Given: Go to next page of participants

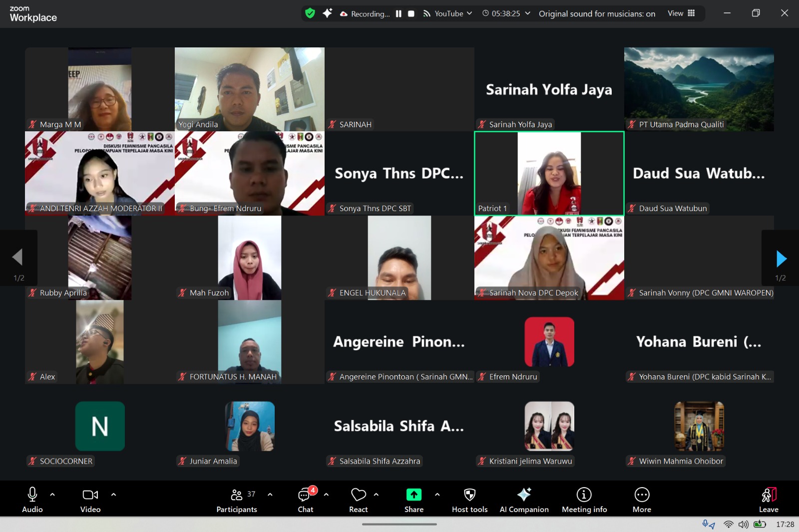Looking at the screenshot, I should (x=781, y=259).
